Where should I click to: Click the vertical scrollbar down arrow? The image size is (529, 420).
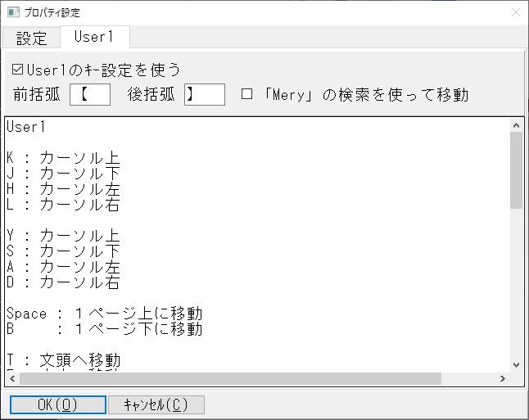point(516,365)
